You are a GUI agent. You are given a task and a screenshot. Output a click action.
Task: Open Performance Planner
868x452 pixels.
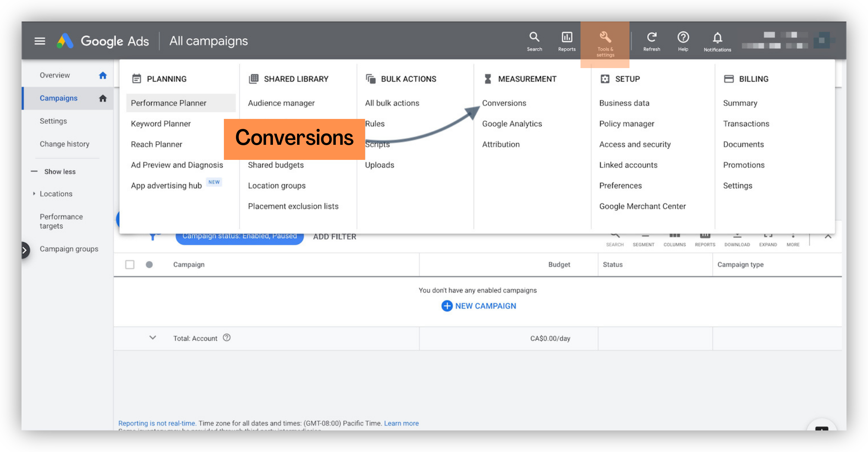(x=181, y=103)
